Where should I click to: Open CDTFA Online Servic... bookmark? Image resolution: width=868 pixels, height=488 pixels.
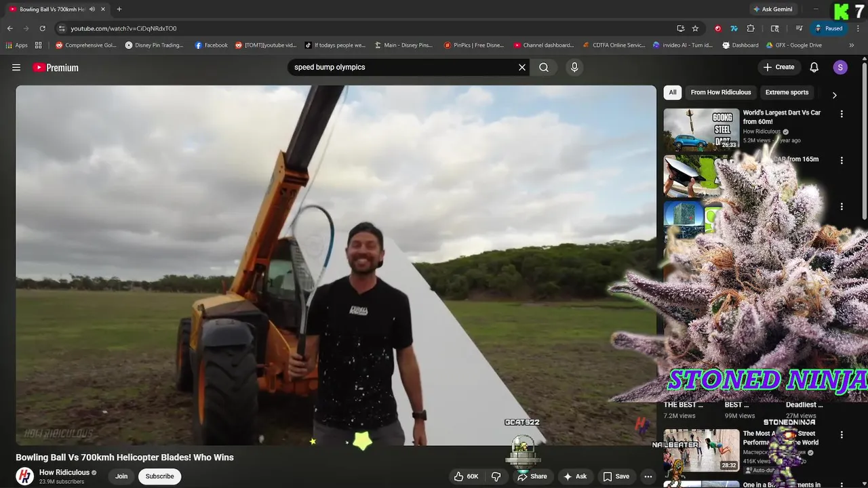pos(614,45)
